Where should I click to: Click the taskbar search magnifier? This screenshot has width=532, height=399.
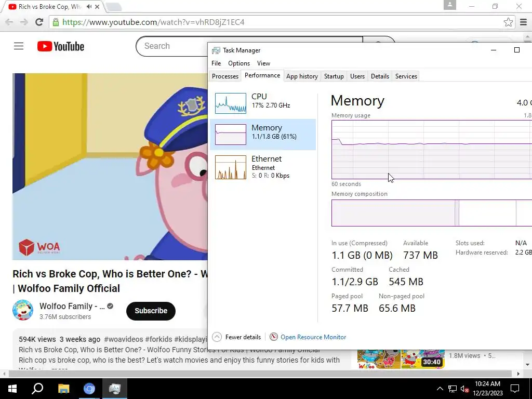coord(37,389)
